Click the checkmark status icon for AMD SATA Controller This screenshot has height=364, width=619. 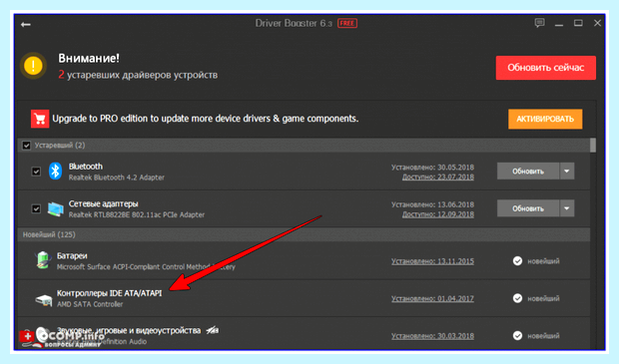click(517, 298)
